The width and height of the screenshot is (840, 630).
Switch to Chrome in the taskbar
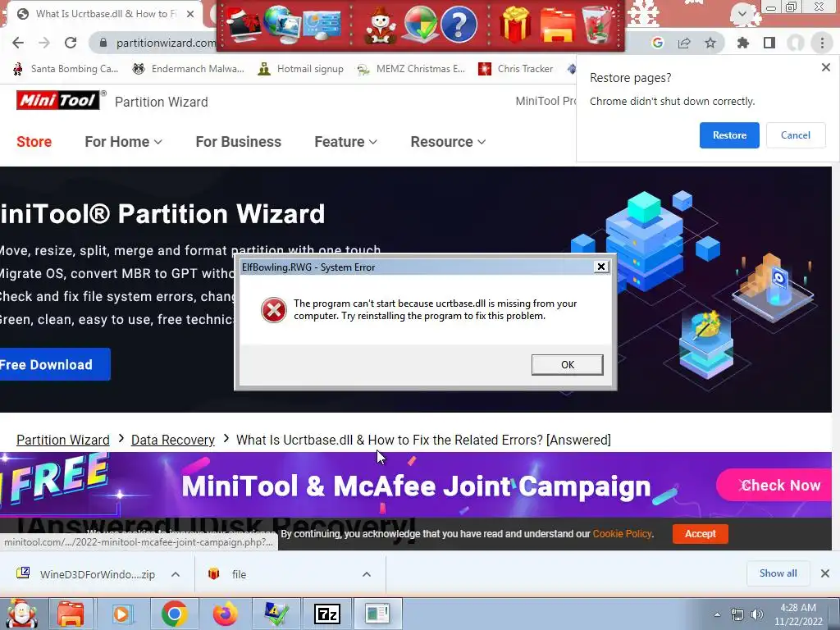(174, 614)
